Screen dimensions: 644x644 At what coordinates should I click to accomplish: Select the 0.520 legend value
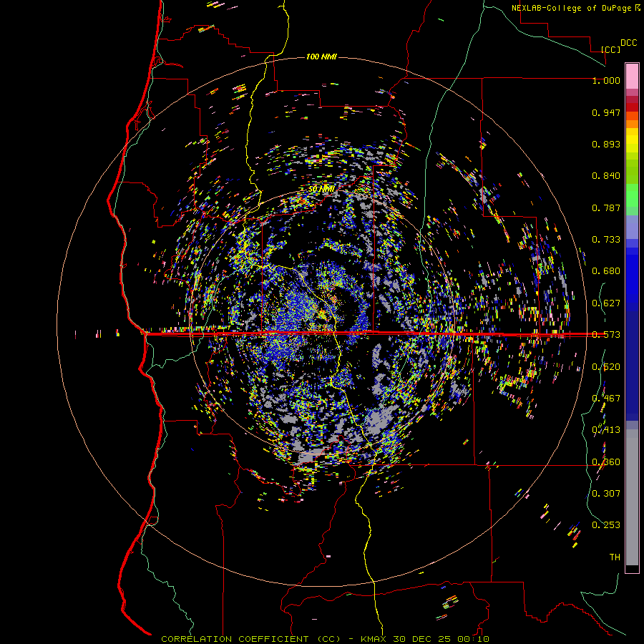coord(606,367)
